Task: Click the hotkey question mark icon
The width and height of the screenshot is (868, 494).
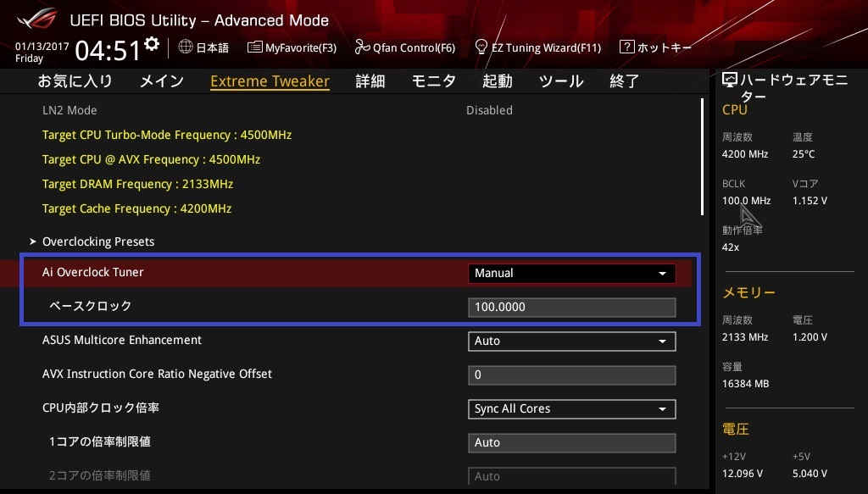Action: (626, 47)
